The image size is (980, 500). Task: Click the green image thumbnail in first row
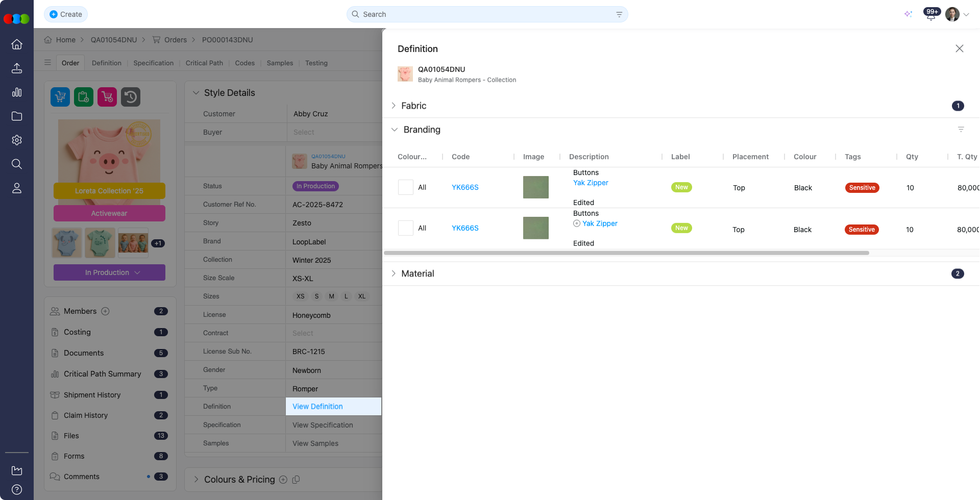(x=535, y=187)
